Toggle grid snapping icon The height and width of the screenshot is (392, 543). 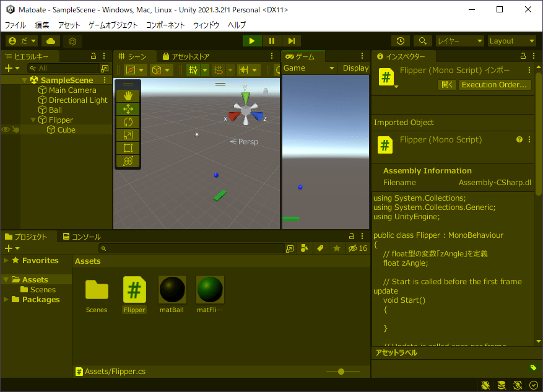219,70
